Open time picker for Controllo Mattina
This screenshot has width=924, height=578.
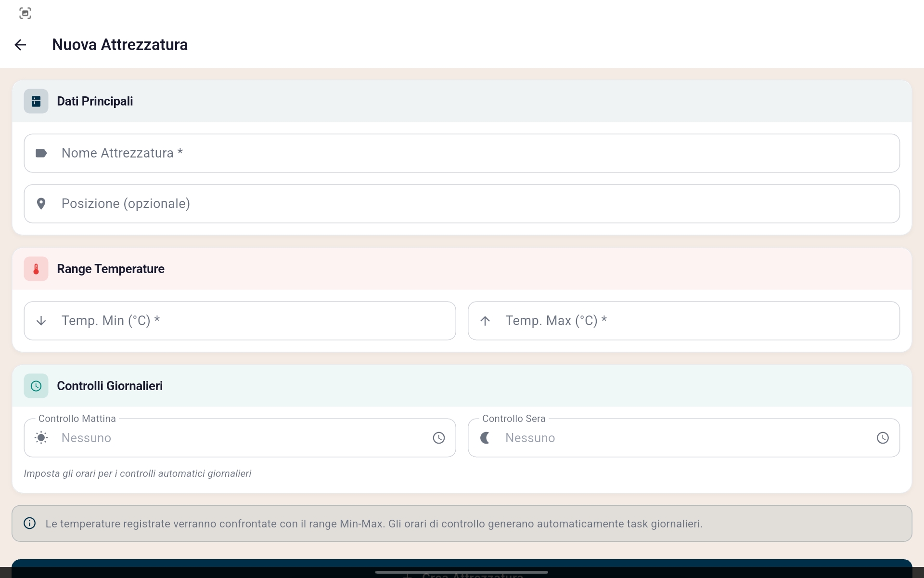pyautogui.click(x=438, y=438)
